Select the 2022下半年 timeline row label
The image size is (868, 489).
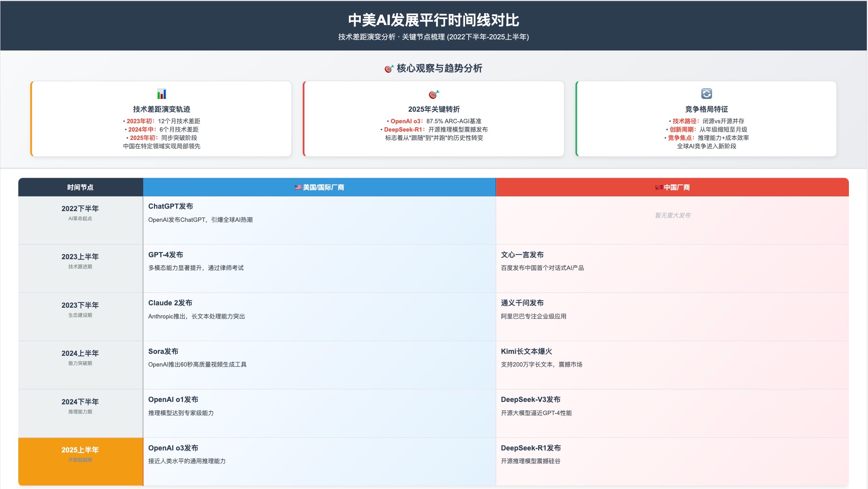[x=80, y=209]
